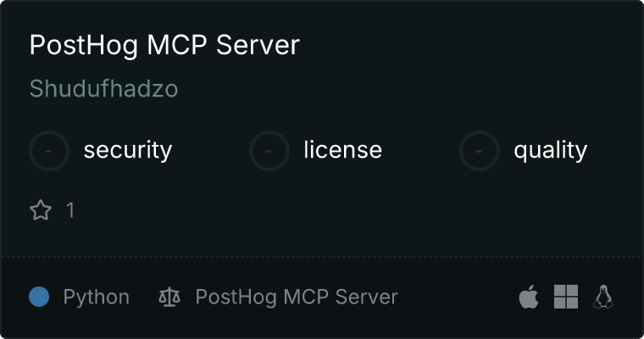644x339 pixels.
Task: Click the dashed divider above the footer
Action: (322, 257)
